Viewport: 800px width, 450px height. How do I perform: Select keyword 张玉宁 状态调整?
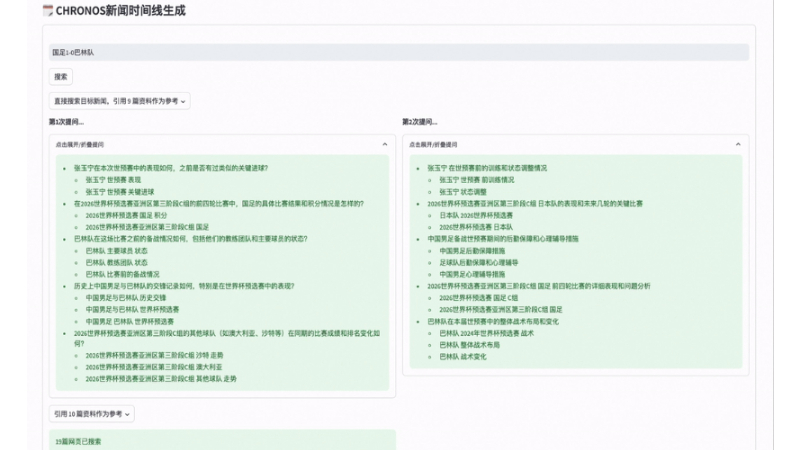click(x=463, y=192)
